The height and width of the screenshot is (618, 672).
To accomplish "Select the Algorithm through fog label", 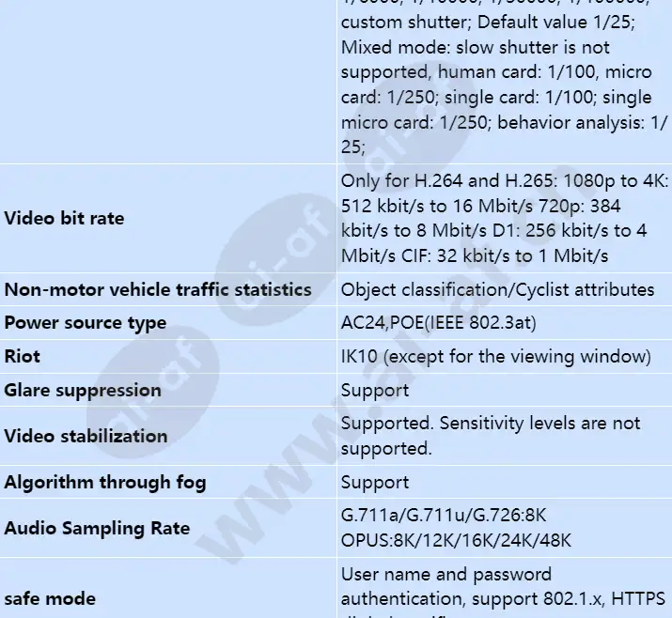I will (x=105, y=483).
